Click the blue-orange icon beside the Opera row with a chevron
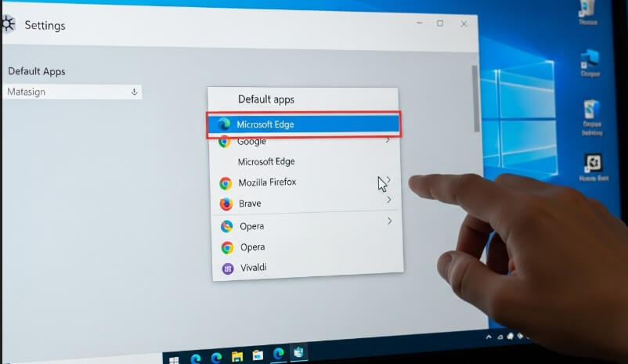Image resolution: width=628 pixels, height=364 pixels. (x=226, y=226)
